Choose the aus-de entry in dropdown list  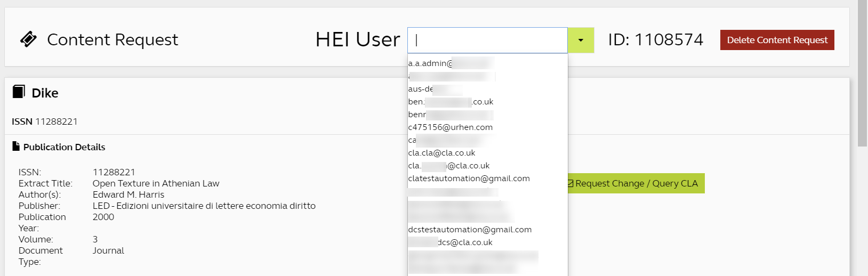pyautogui.click(x=435, y=89)
